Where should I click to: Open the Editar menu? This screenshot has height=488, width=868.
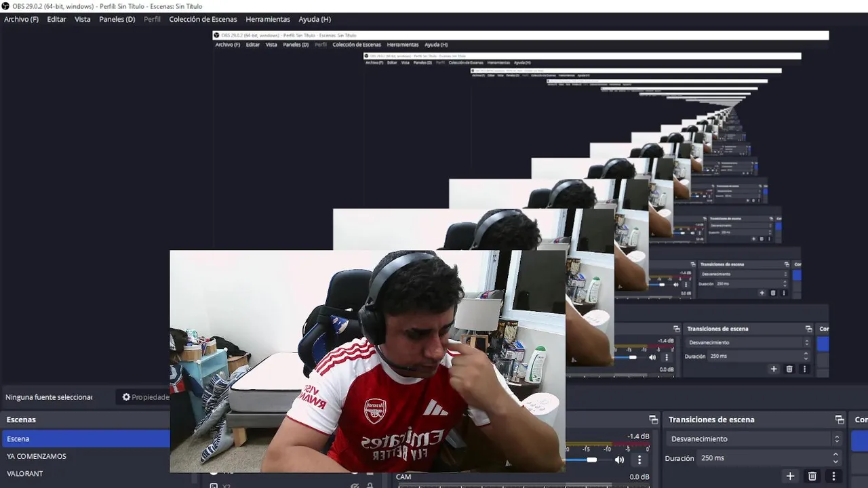56,19
